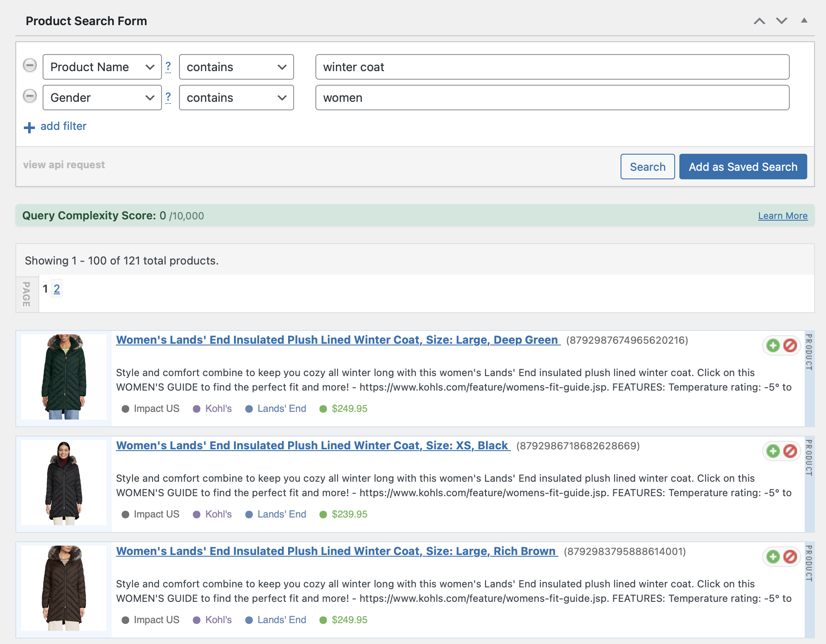The width and height of the screenshot is (826, 644).
Task: Click the Search button
Action: (x=647, y=167)
